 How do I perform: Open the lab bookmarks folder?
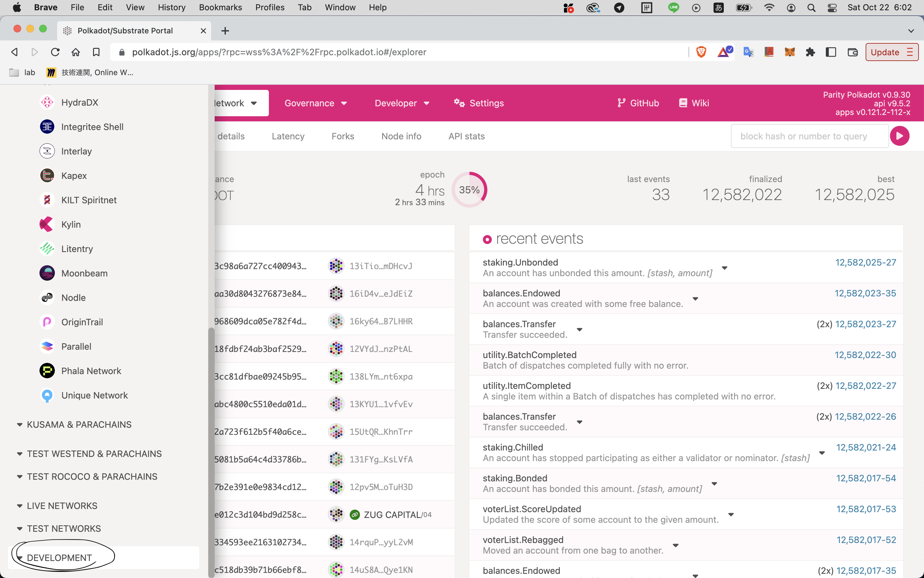pyautogui.click(x=22, y=73)
